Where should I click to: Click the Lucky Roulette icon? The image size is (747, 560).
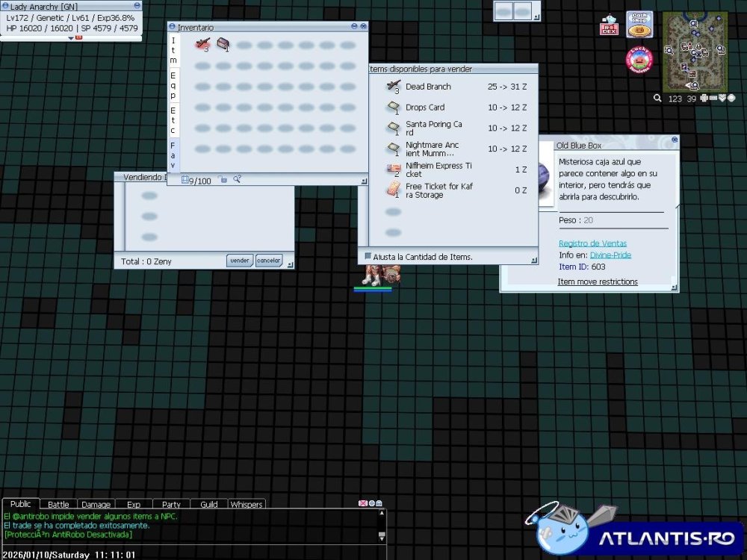point(639,60)
